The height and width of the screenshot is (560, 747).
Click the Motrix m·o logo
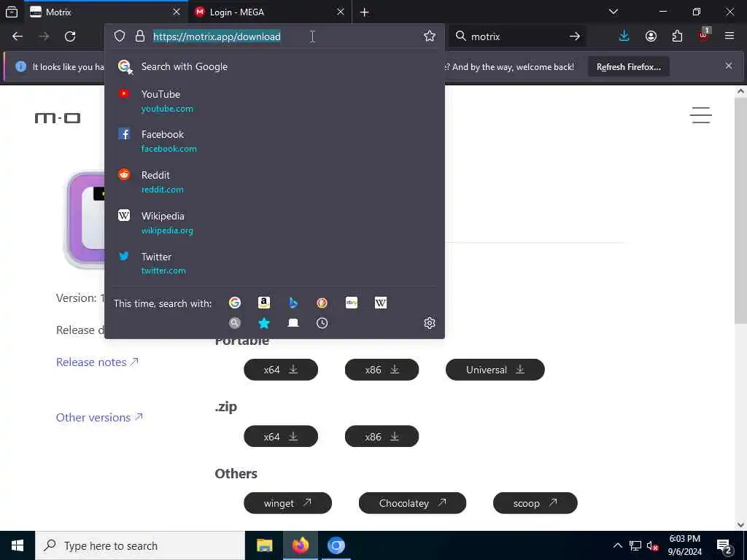coord(58,117)
